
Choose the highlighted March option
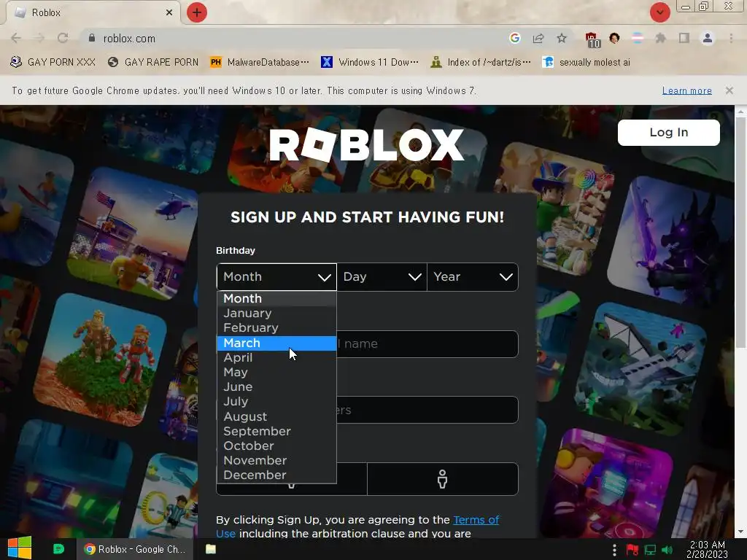click(276, 343)
